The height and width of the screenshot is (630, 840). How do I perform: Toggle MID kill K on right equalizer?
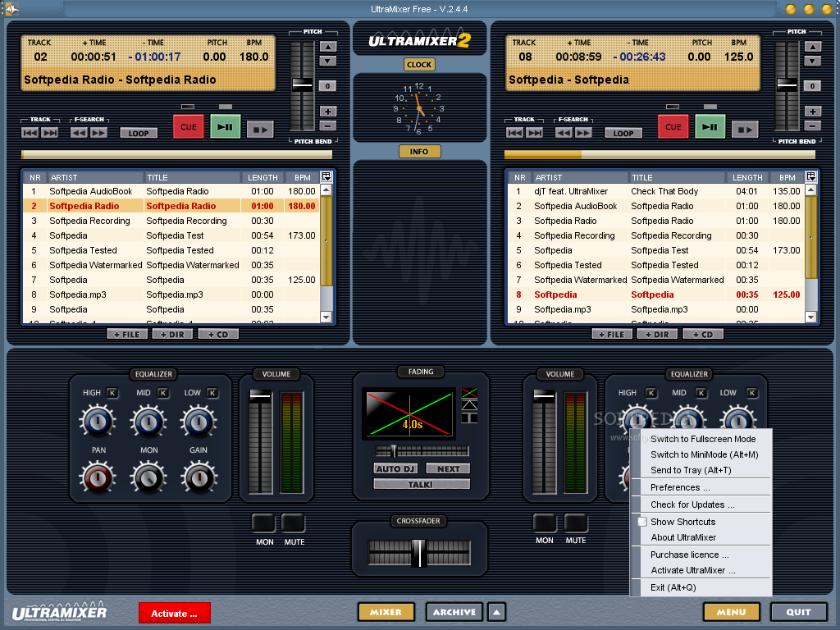coord(701,393)
